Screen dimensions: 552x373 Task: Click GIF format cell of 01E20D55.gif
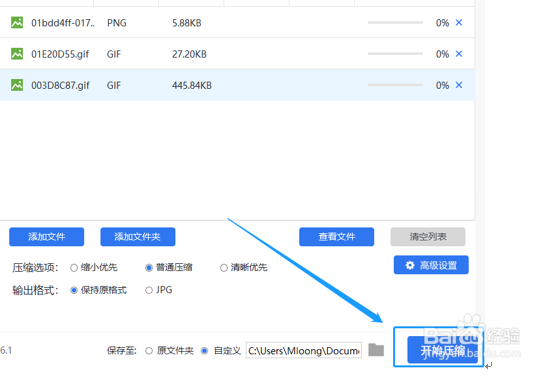114,54
